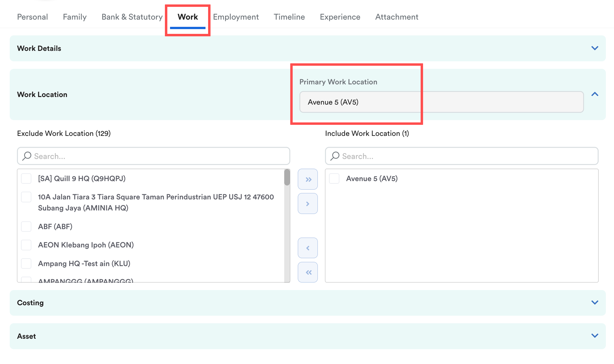
Task: Click the search icon in Include Work Location
Action: [335, 156]
